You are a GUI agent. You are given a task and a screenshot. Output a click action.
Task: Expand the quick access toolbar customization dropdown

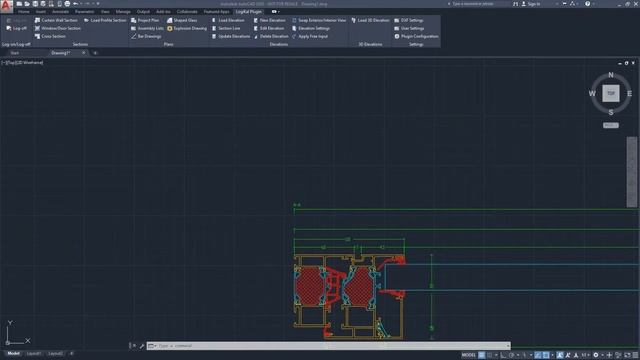click(x=98, y=4)
